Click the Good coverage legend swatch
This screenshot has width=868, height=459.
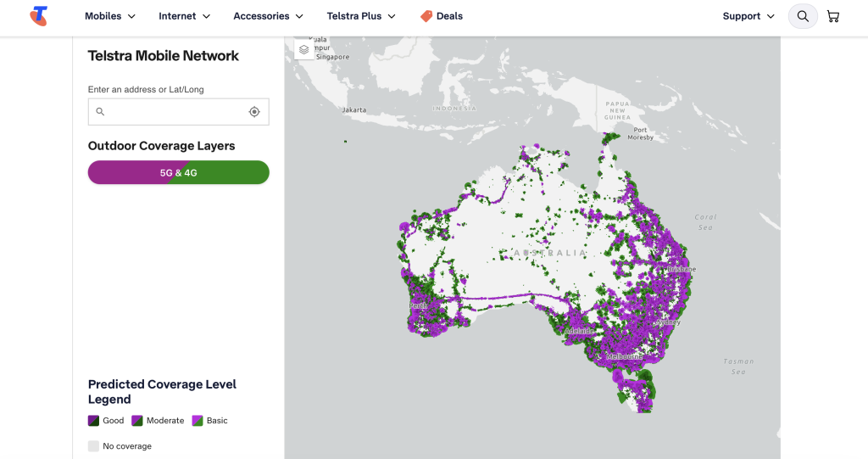pyautogui.click(x=93, y=421)
